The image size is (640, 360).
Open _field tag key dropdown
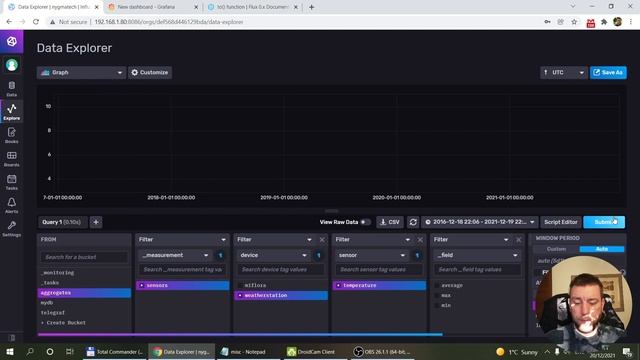coord(477,255)
